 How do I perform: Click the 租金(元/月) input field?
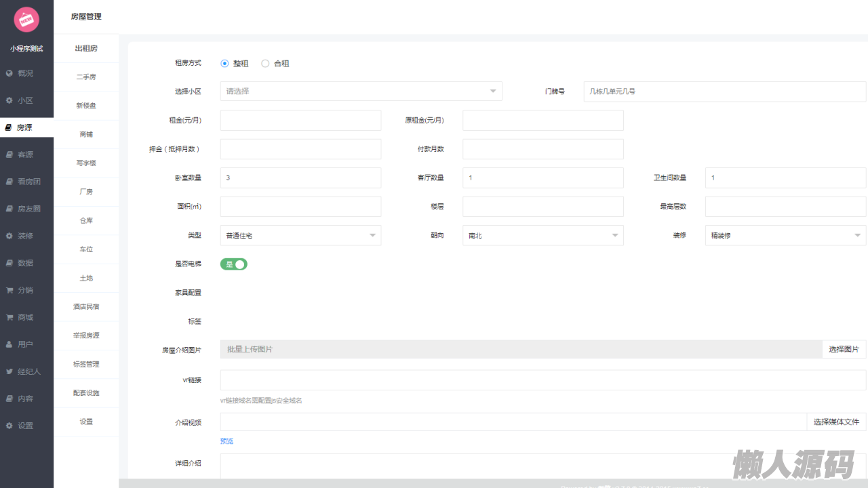click(300, 121)
